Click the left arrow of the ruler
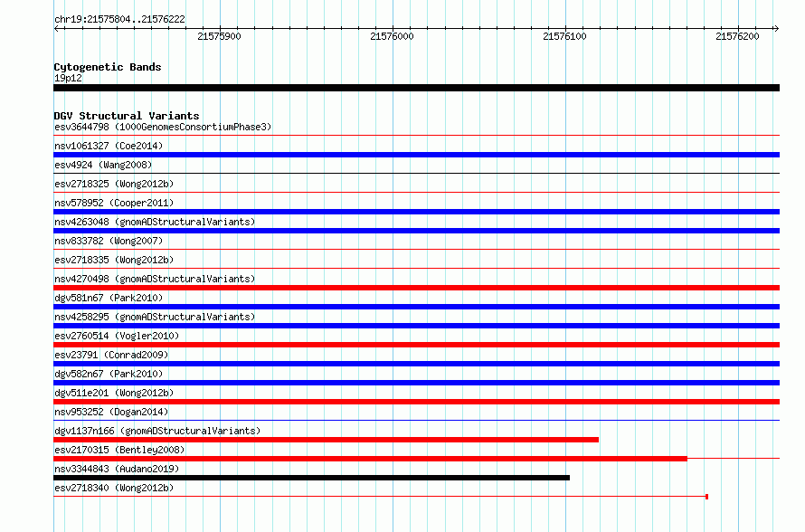Screen dimensions: 805x532 click(x=57, y=29)
